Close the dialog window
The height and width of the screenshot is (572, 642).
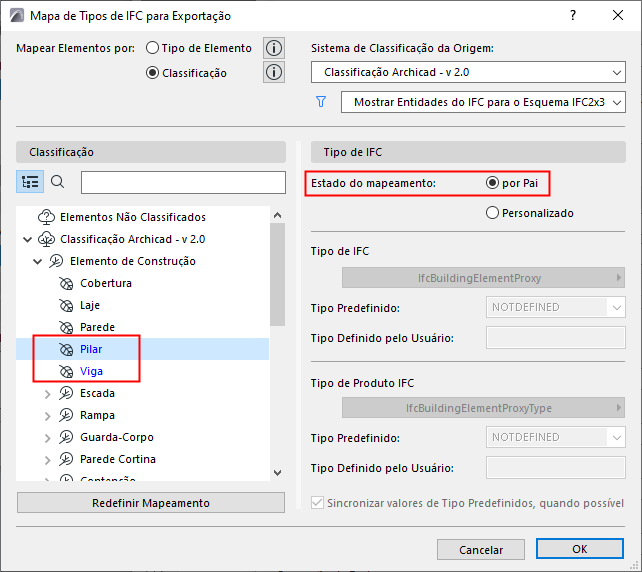pyautogui.click(x=618, y=16)
